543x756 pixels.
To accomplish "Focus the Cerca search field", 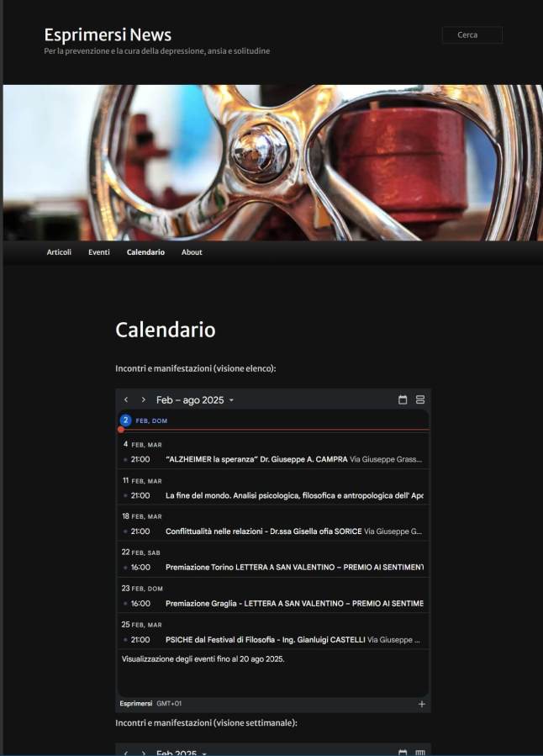I will point(472,34).
